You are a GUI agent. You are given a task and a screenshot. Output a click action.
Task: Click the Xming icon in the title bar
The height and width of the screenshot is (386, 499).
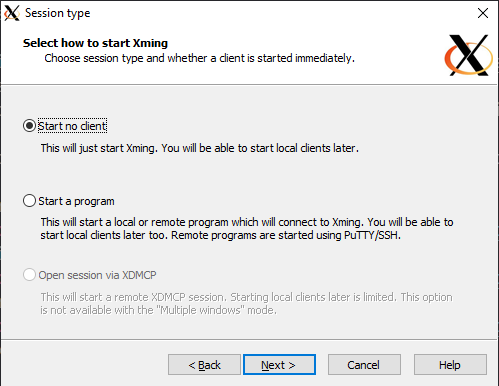click(12, 13)
